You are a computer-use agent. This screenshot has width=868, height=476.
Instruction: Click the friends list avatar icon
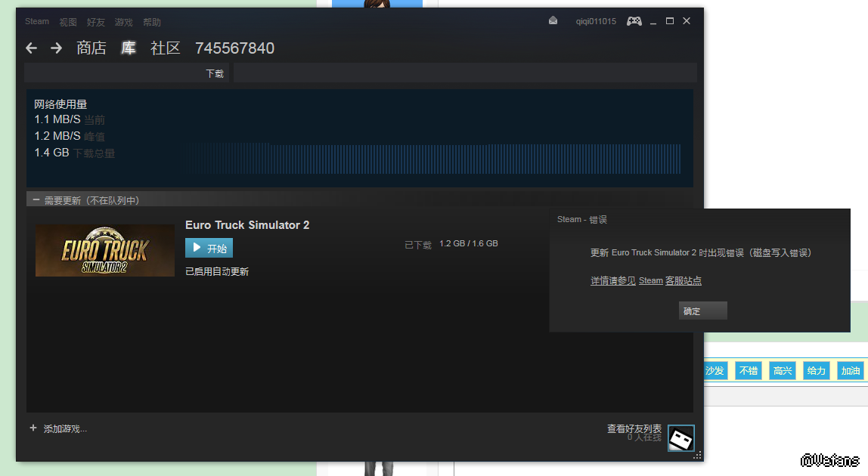click(x=681, y=438)
